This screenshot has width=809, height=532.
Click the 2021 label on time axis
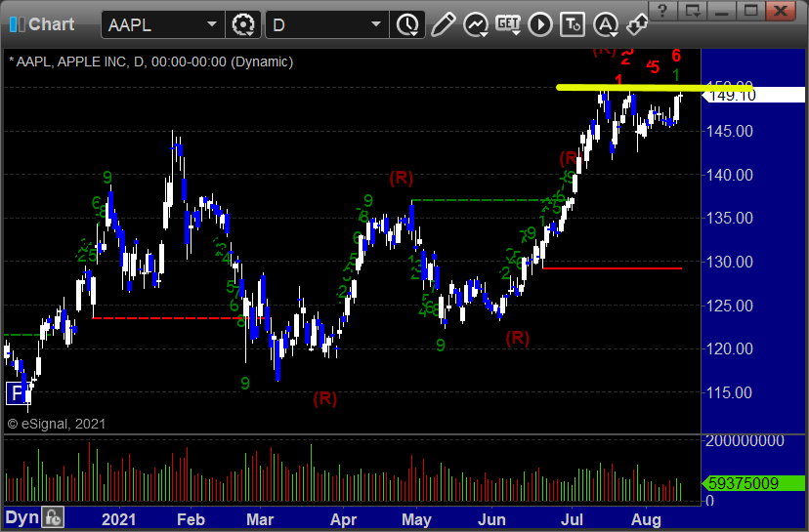tap(118, 519)
